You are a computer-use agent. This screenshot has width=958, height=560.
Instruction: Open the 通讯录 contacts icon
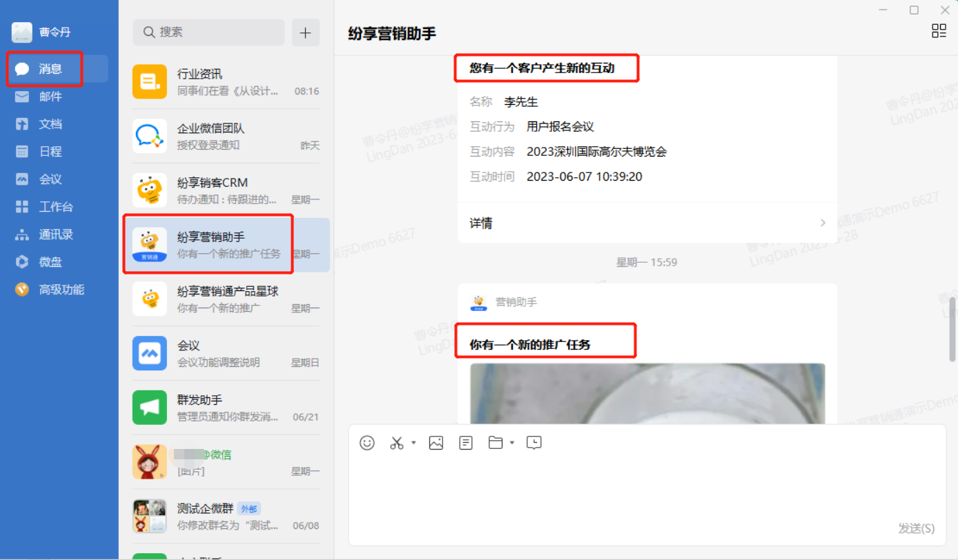point(22,234)
